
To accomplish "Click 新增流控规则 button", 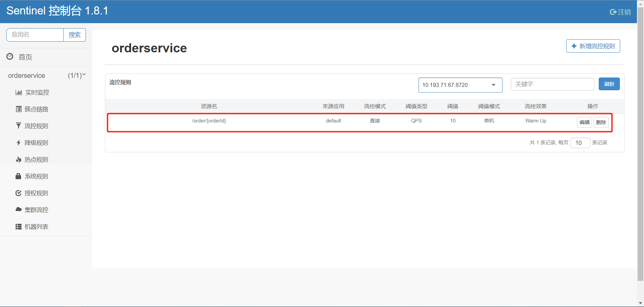I will [593, 46].
